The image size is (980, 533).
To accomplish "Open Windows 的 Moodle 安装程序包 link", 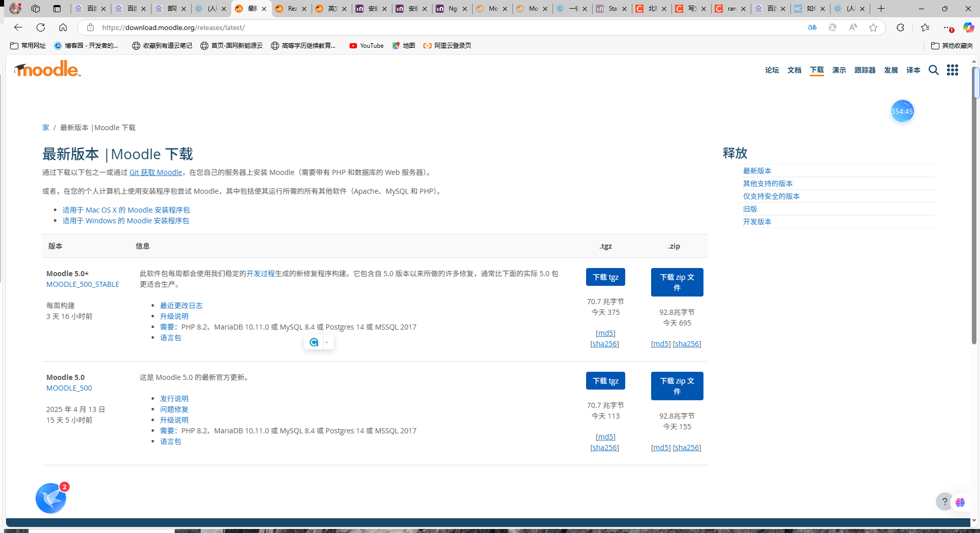I will pyautogui.click(x=126, y=221).
